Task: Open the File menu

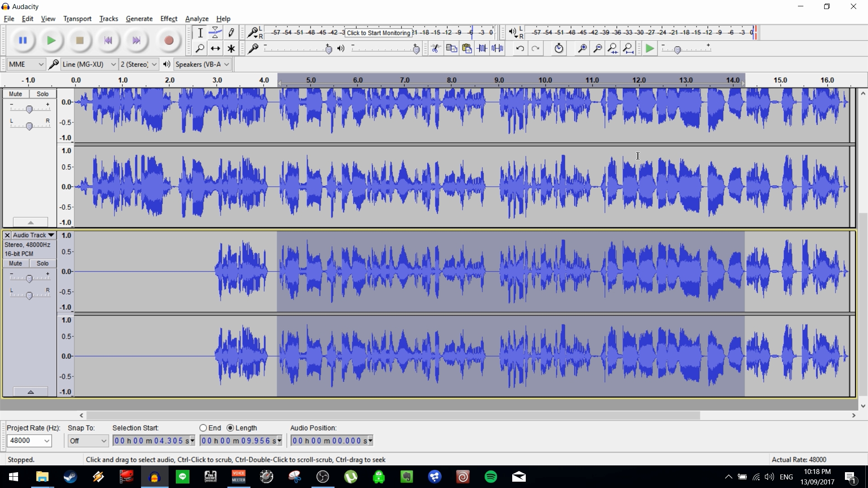Action: point(9,19)
